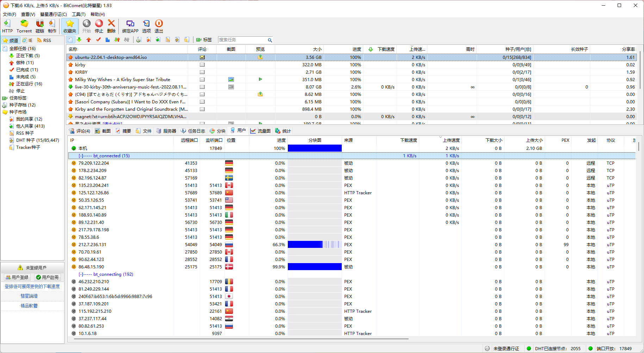Click the lightning bolt filter icon
Image resolution: width=644 pixels, height=353 pixels.
pyautogui.click(x=177, y=40)
